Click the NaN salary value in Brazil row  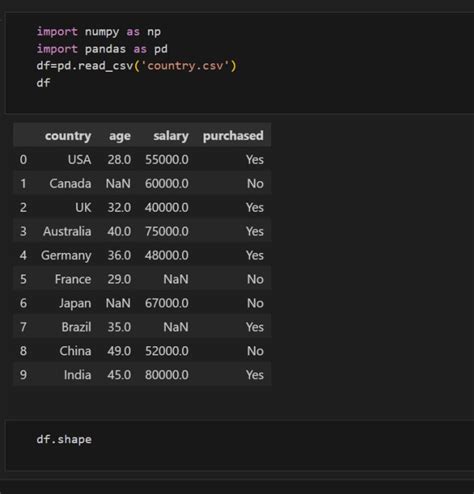pos(176,327)
